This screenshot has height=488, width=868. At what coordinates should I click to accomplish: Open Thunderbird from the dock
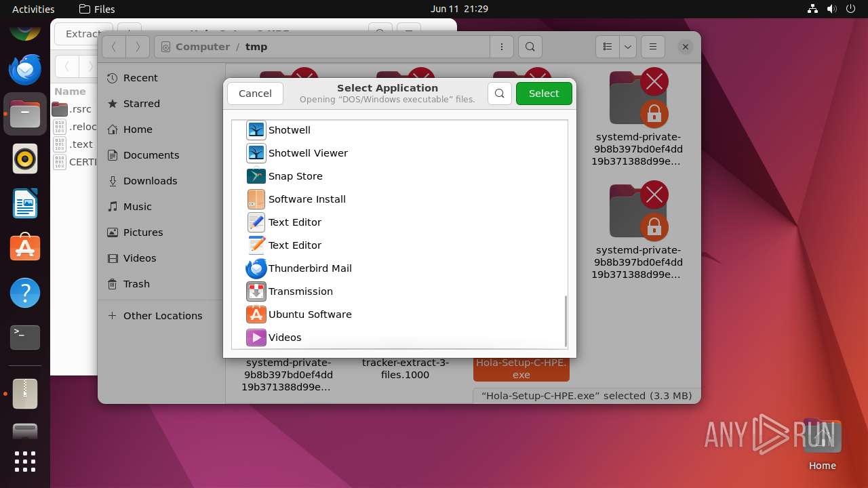(25, 69)
